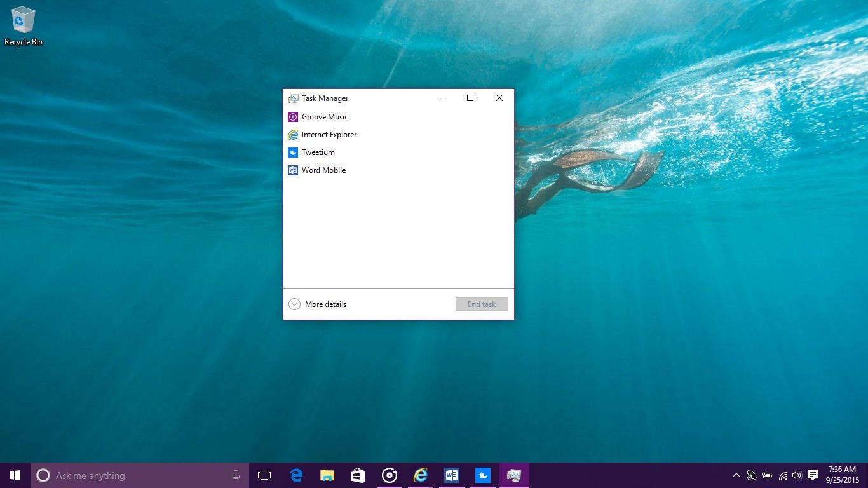Show hidden icons in the system tray

click(735, 475)
